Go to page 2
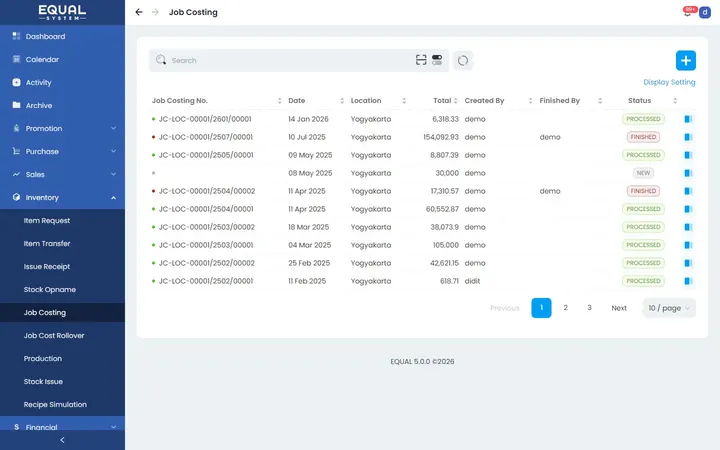The height and width of the screenshot is (450, 720). pyautogui.click(x=565, y=308)
